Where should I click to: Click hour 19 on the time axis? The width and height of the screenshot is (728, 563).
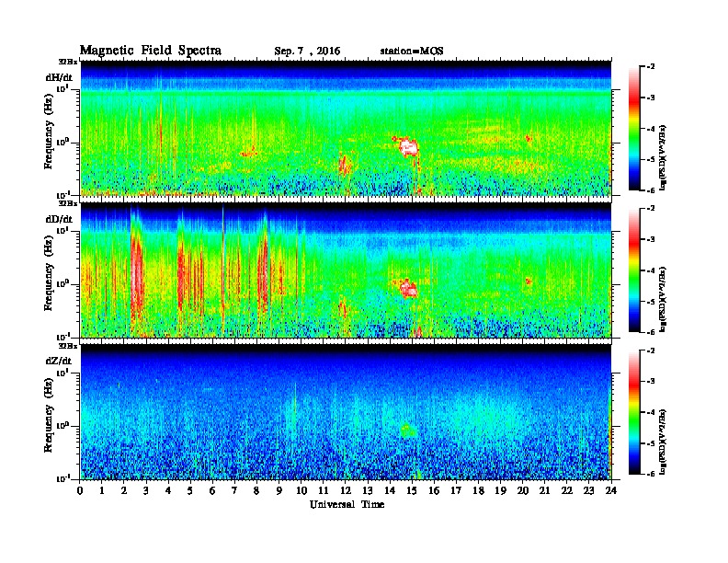click(500, 490)
